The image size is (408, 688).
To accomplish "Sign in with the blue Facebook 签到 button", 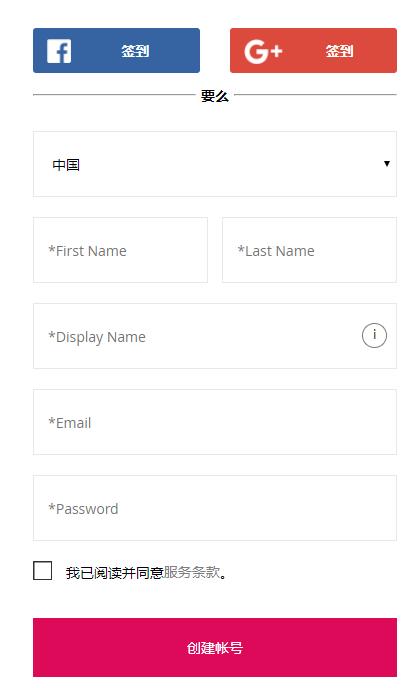I will pyautogui.click(x=116, y=50).
